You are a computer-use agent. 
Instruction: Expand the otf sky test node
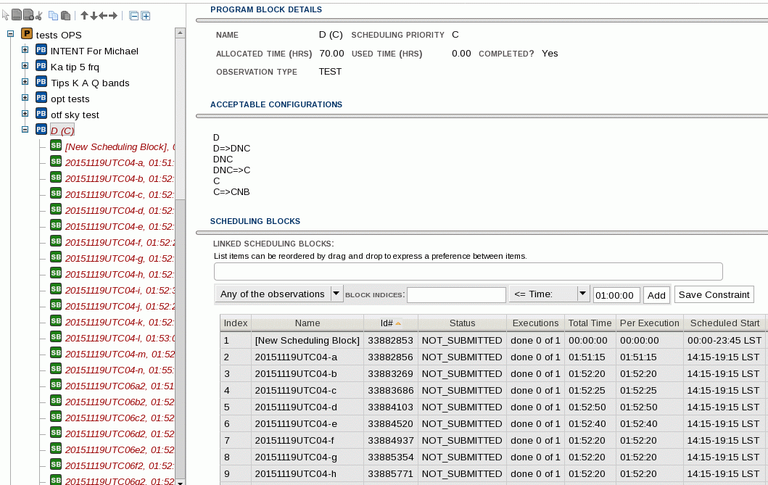click(25, 114)
